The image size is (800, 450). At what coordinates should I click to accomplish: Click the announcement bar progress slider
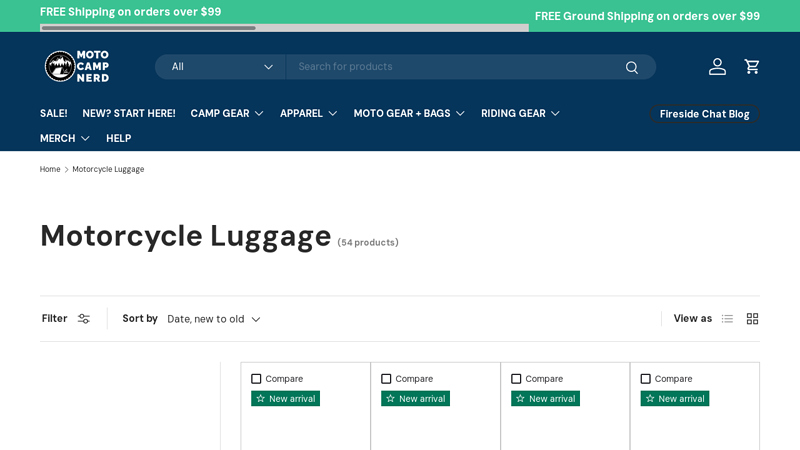pyautogui.click(x=284, y=28)
